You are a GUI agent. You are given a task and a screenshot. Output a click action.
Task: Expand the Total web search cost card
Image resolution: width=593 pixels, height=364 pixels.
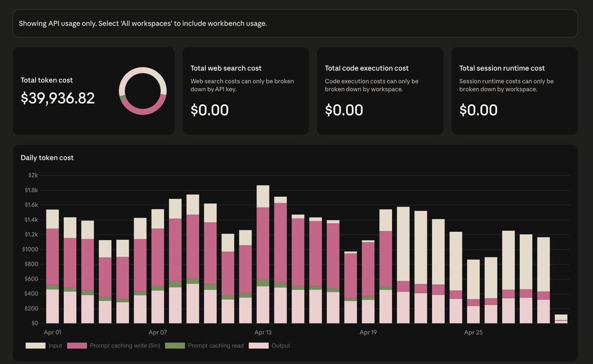pyautogui.click(x=246, y=91)
